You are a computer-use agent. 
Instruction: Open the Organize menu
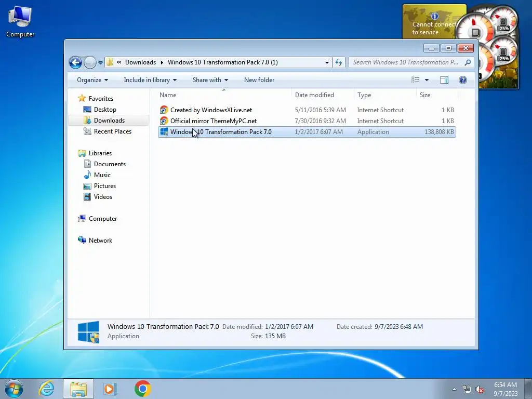[92, 80]
